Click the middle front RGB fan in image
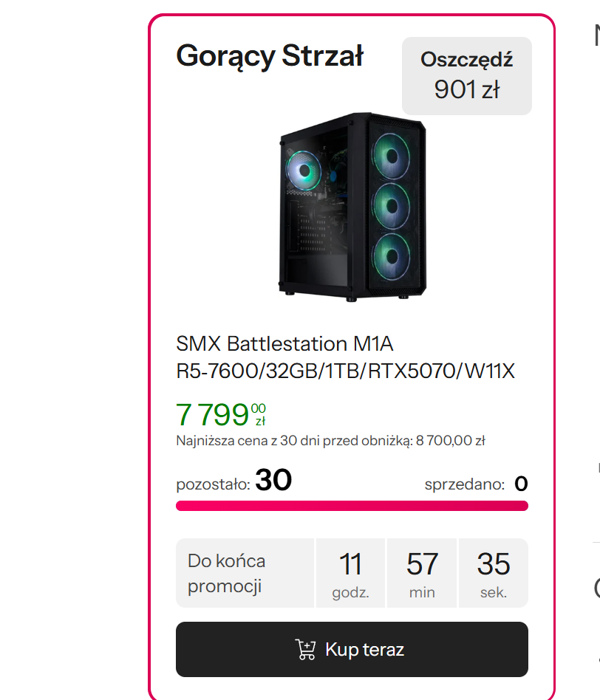The image size is (600, 700). [392, 206]
